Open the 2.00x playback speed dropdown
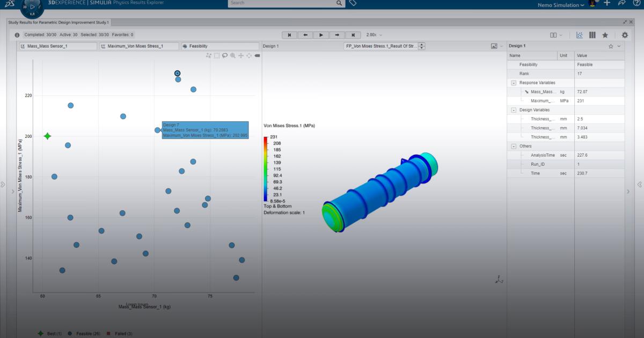The width and height of the screenshot is (644, 338). (x=375, y=35)
